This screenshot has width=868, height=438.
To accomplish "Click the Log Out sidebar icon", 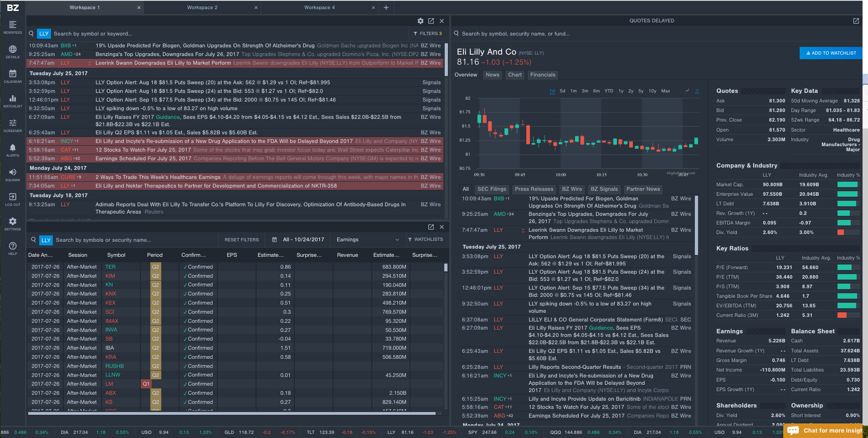I will pos(13,197).
